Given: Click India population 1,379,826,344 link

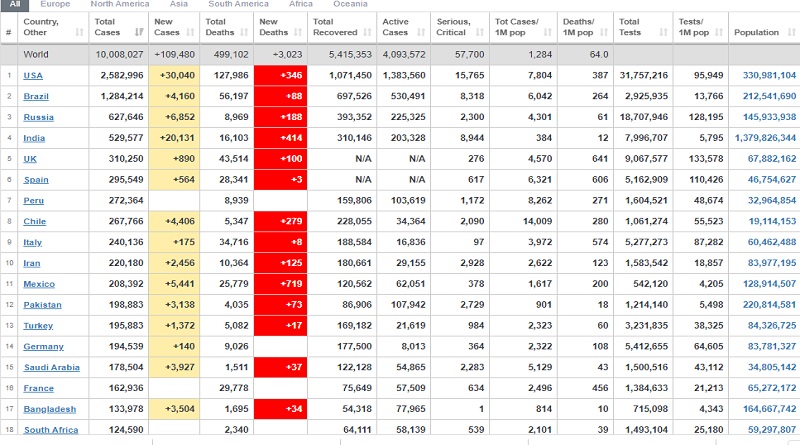Looking at the screenshot, I should [765, 138].
